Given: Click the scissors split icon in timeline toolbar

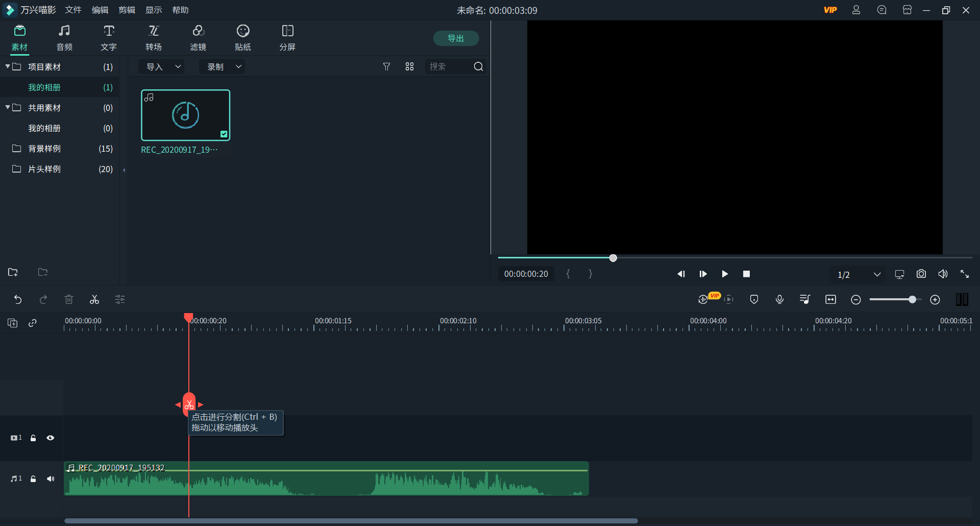Looking at the screenshot, I should point(94,300).
